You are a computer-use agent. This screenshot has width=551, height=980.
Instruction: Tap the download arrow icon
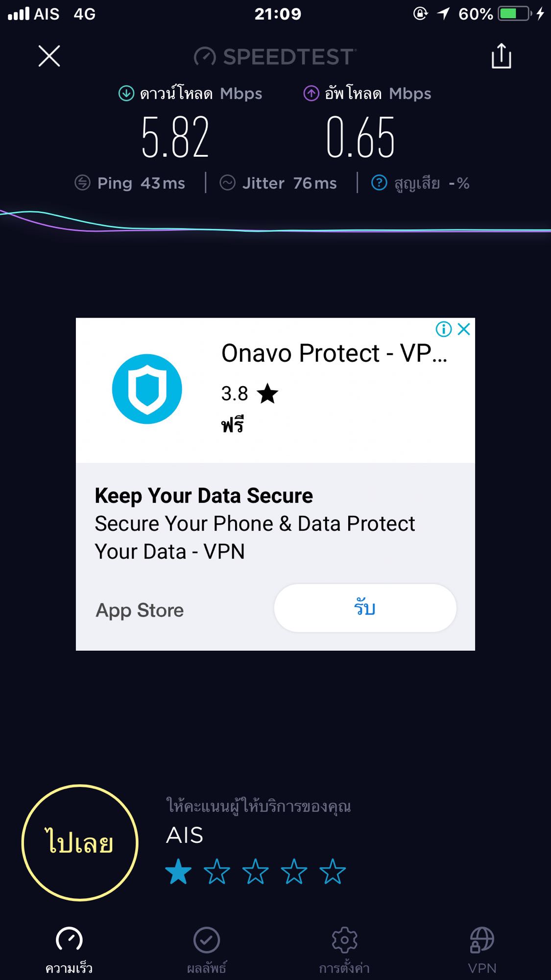[x=126, y=93]
